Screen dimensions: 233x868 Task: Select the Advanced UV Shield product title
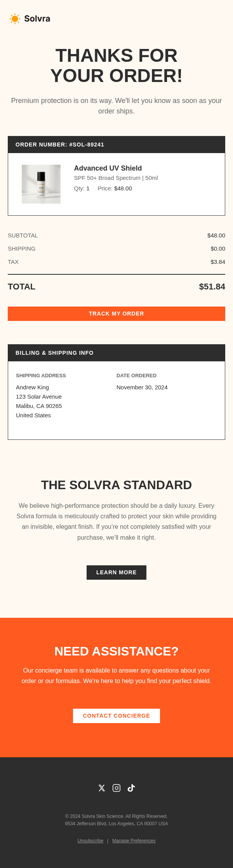click(108, 168)
